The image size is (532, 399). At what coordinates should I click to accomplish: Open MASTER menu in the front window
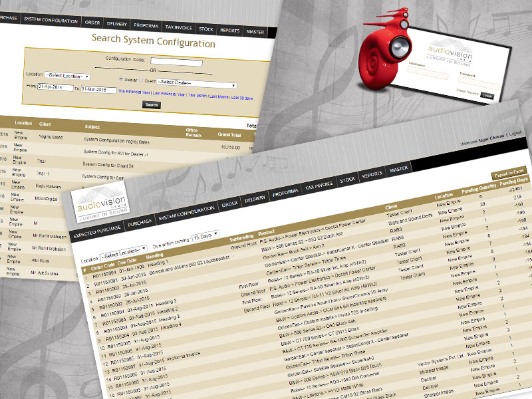click(398, 169)
